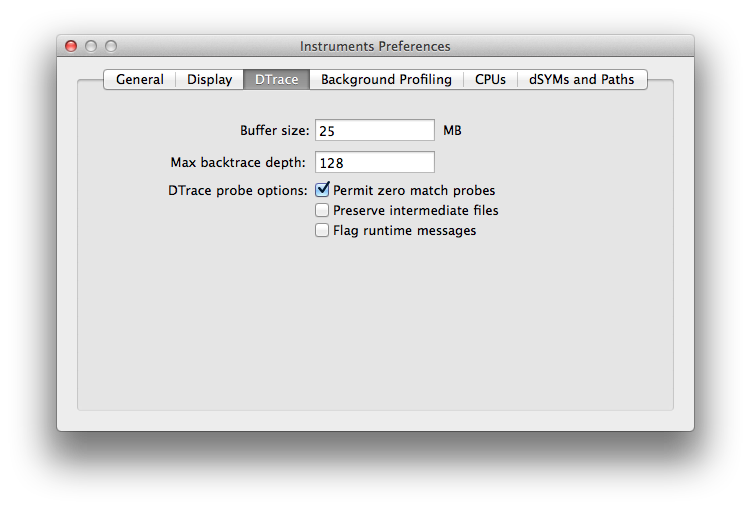Click the Max backtrace depth label
This screenshot has width=751, height=510.
point(238,162)
